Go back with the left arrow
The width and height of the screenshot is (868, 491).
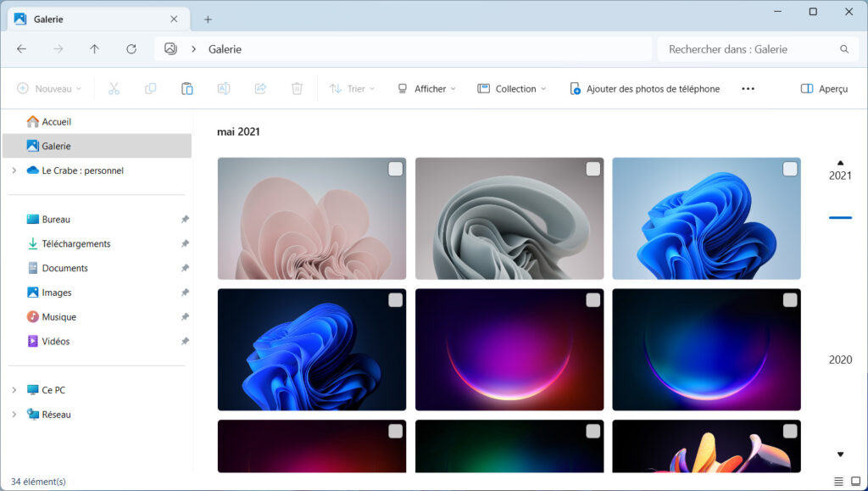pos(21,49)
